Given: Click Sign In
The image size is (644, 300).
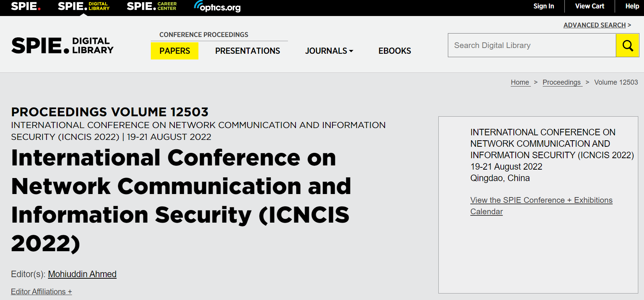Looking at the screenshot, I should point(543,6).
